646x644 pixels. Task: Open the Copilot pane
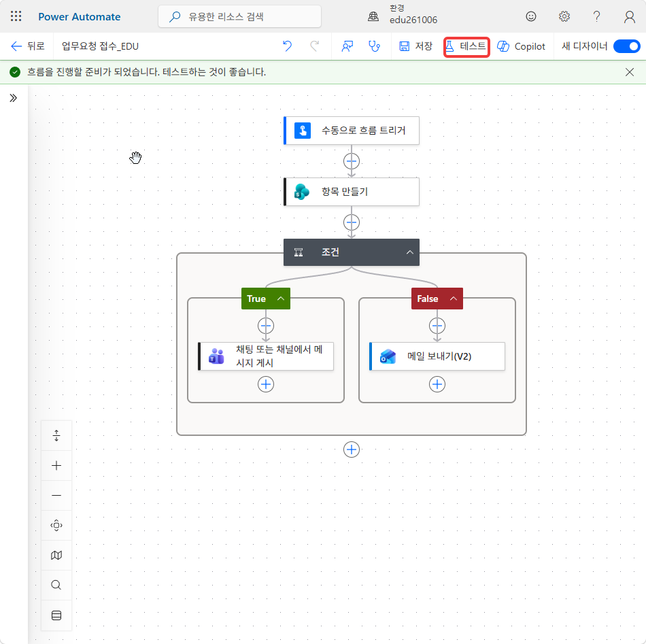pyautogui.click(x=521, y=46)
